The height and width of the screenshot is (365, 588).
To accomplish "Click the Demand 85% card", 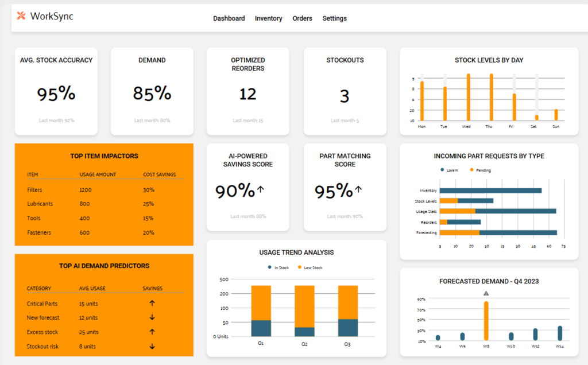I will tap(152, 92).
